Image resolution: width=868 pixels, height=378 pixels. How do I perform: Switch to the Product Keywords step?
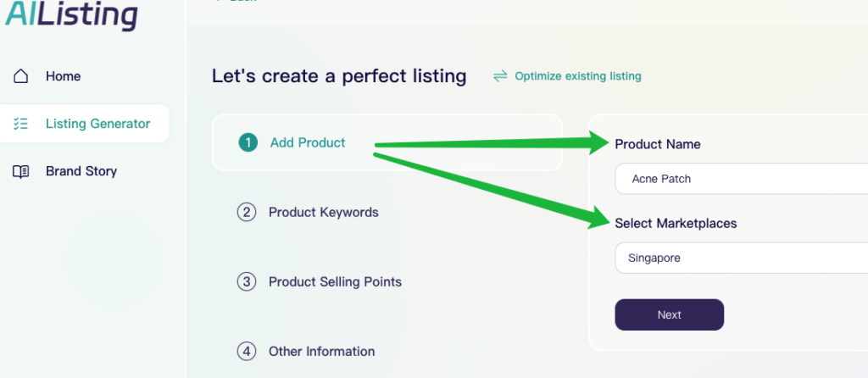click(x=323, y=212)
